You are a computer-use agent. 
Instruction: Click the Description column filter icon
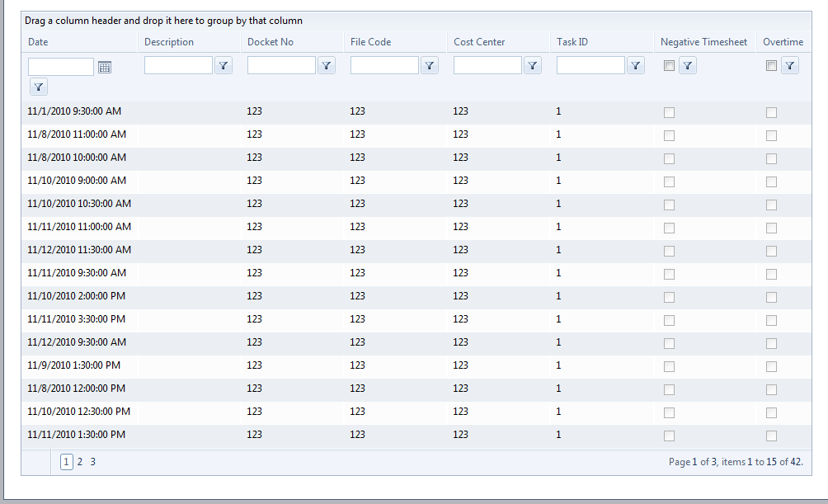[x=223, y=66]
